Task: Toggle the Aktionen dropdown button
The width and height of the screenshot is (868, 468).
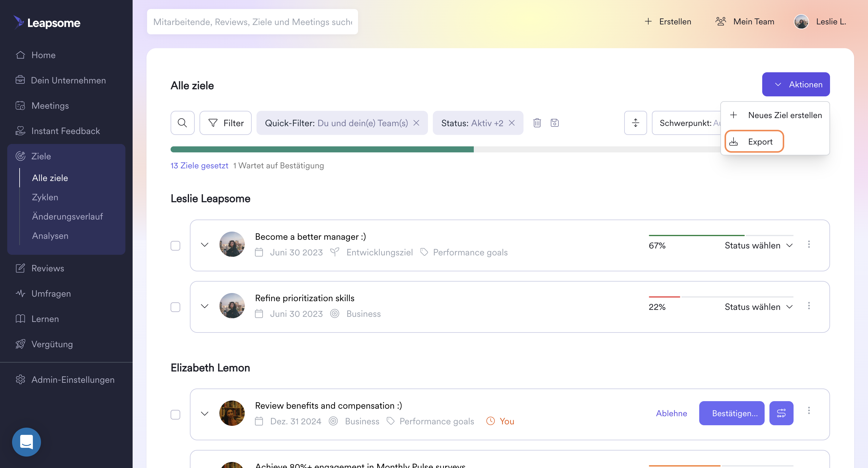Action: click(x=796, y=84)
